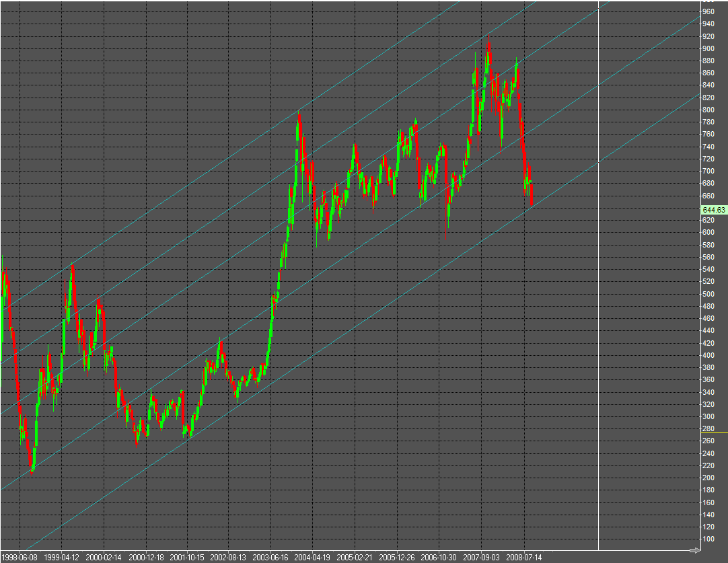
Task: Click the 200 price axis label
Action: coord(708,478)
